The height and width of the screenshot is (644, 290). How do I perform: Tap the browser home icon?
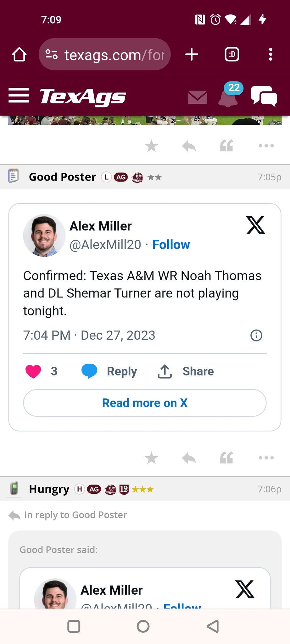coord(19,55)
